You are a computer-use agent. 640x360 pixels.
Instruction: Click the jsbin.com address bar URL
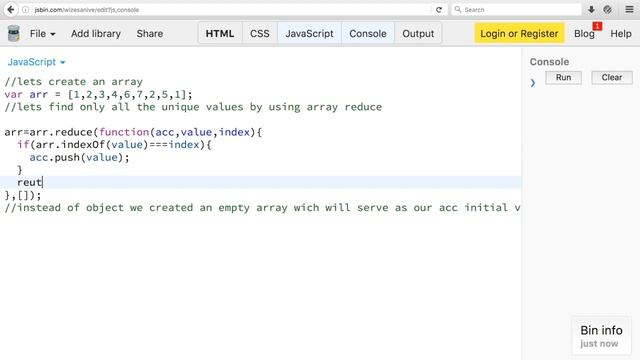87,10
